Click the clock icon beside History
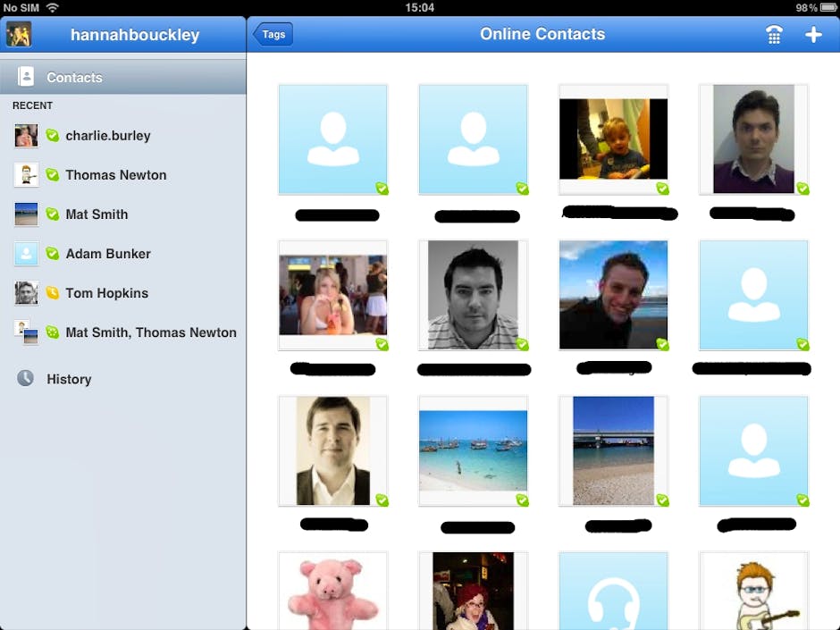 pyautogui.click(x=26, y=379)
